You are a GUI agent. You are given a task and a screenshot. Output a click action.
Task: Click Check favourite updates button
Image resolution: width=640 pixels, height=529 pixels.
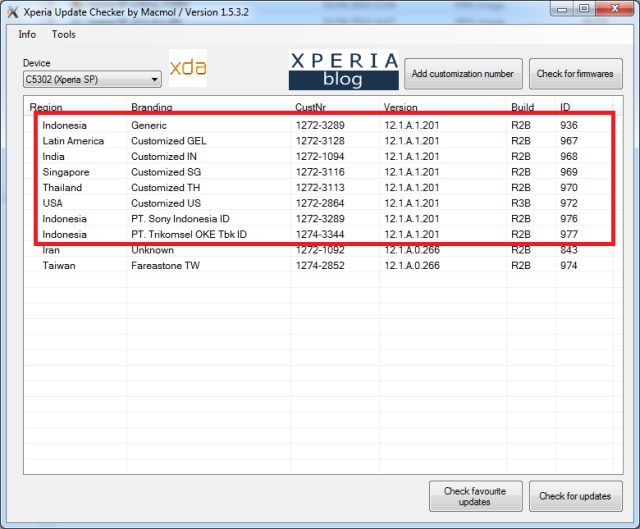coord(476,496)
